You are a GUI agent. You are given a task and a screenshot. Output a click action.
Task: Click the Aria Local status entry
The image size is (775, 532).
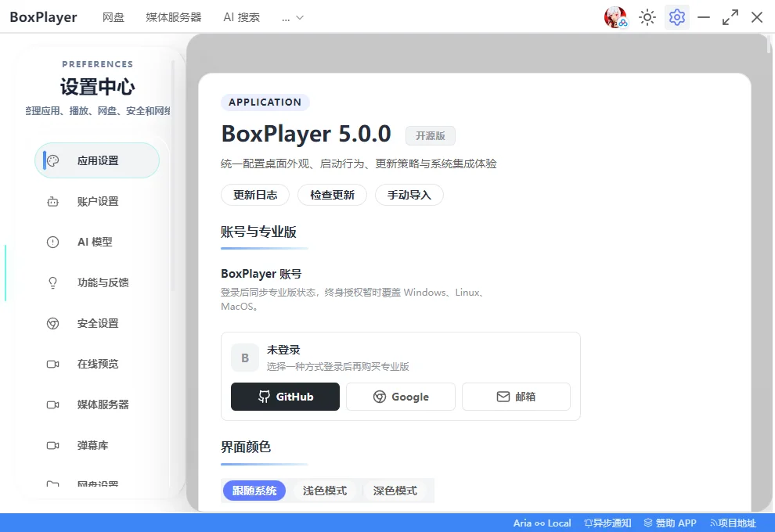[x=542, y=523]
